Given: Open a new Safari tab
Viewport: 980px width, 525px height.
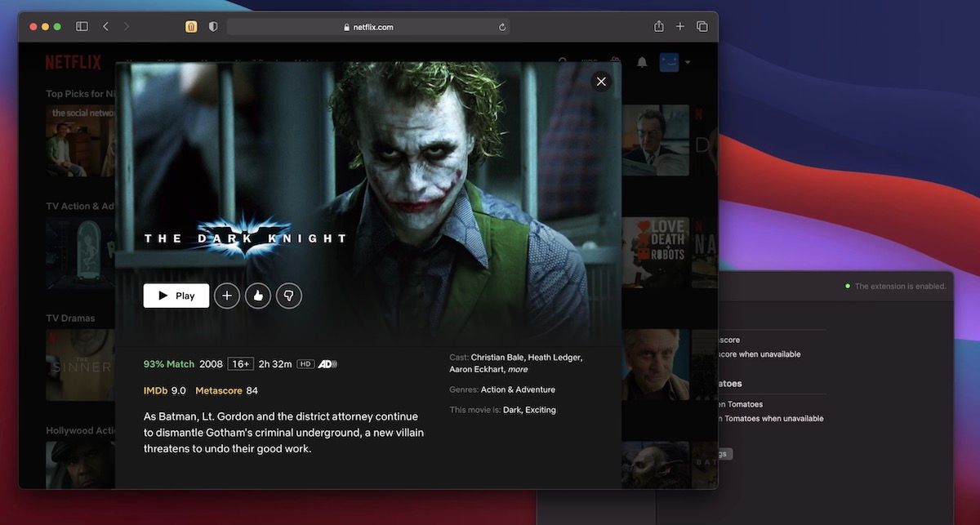Looking at the screenshot, I should tap(680, 27).
